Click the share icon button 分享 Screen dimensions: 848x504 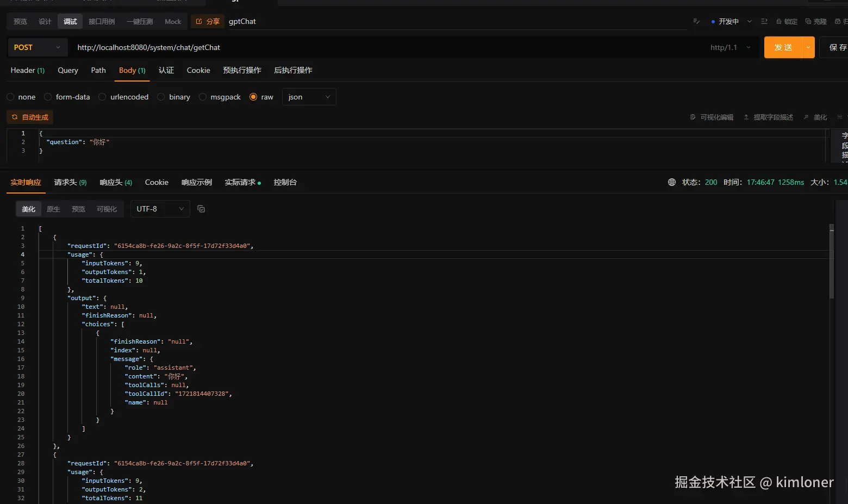click(x=207, y=21)
